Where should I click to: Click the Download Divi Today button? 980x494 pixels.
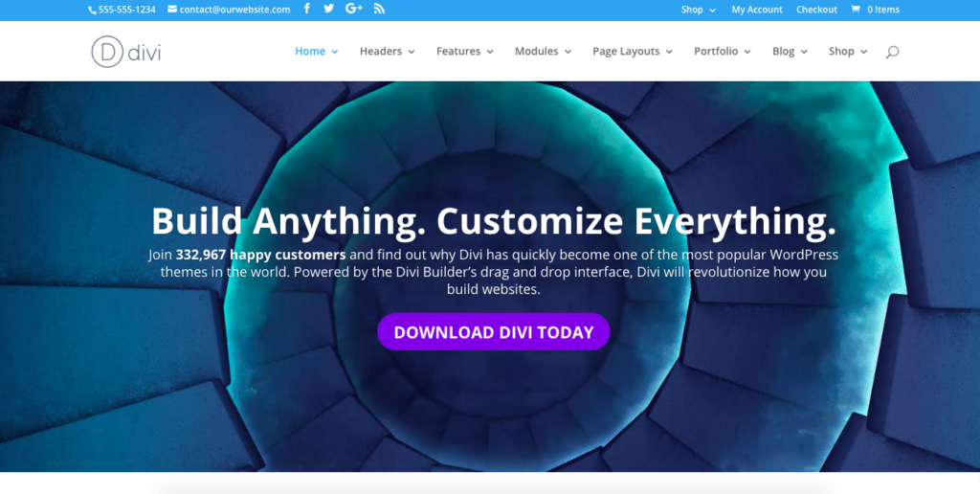pyautogui.click(x=494, y=332)
